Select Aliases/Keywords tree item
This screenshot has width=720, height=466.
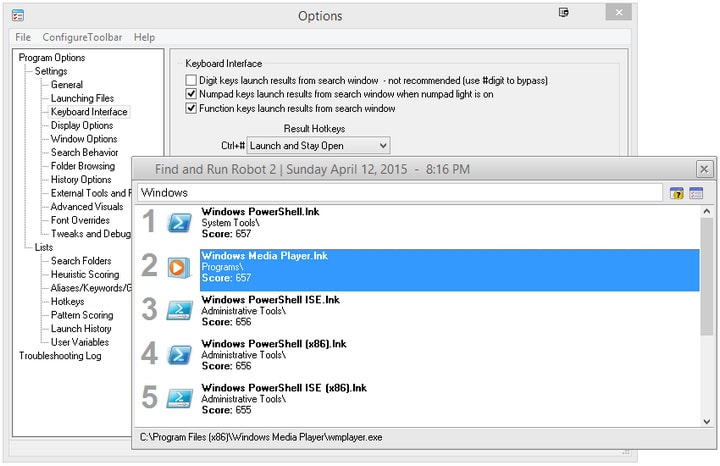[91, 288]
